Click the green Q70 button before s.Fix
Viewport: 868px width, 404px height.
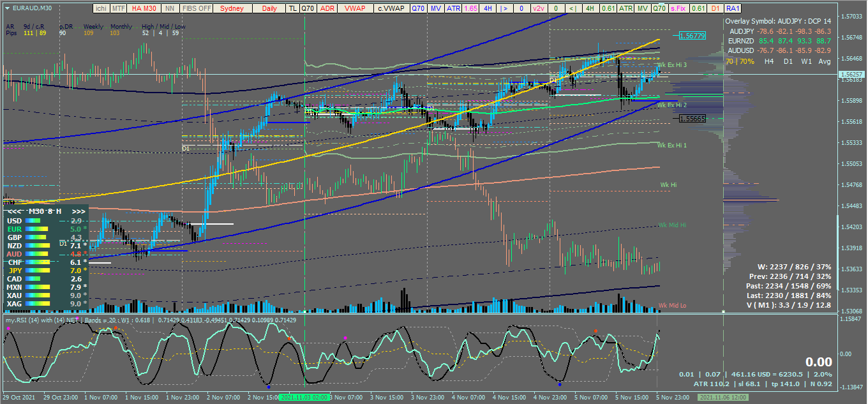coord(659,8)
